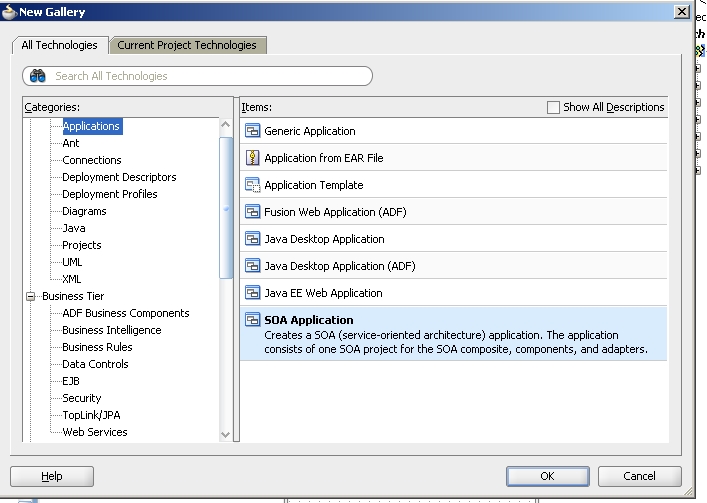Click the Java EE Web Application icon
Viewport: 707px width, 503px height.
[252, 293]
